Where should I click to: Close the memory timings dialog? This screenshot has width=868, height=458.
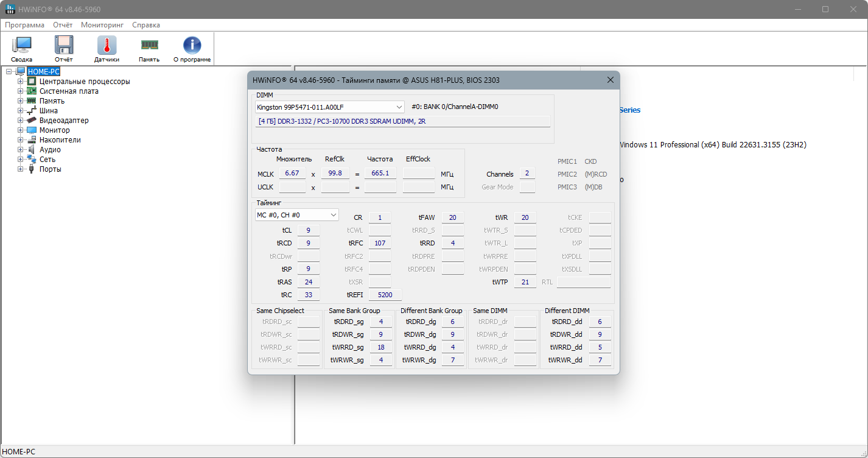[x=611, y=80]
